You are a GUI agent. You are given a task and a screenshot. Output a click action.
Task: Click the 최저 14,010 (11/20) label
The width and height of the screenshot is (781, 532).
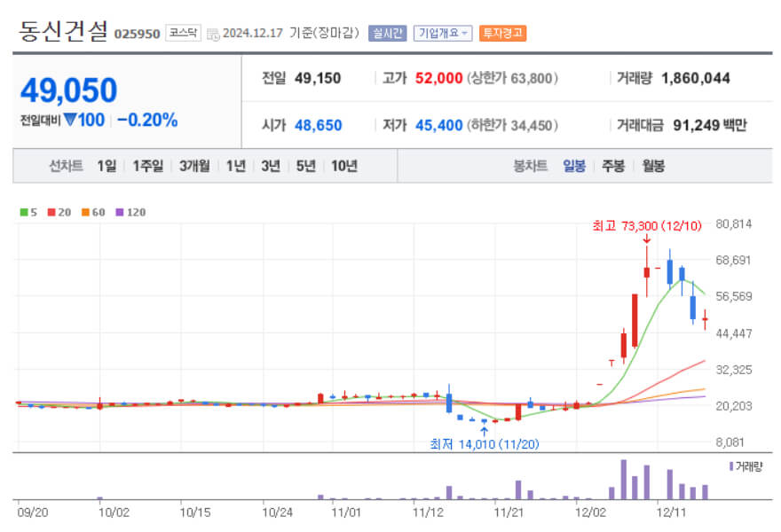[x=485, y=444]
